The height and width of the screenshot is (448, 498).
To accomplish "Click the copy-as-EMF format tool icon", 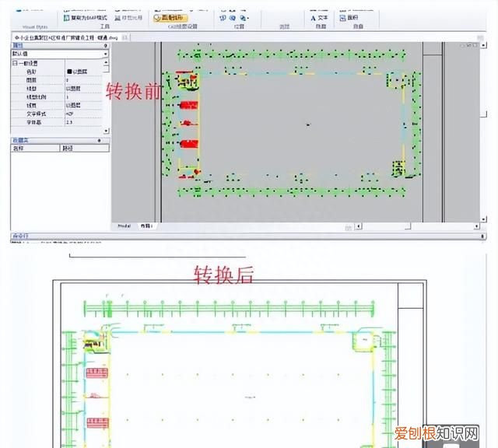I will (67, 18).
